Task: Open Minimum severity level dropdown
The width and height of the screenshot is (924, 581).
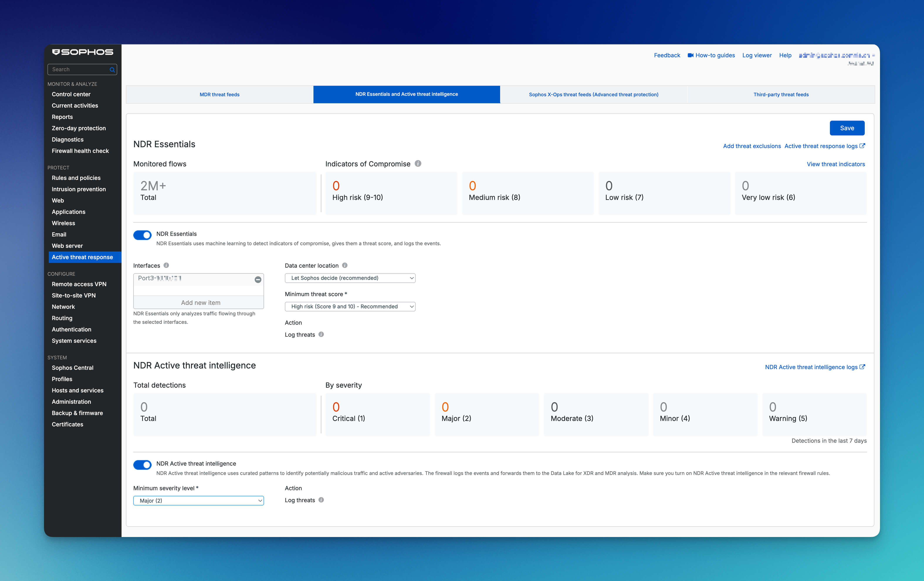Action: pos(198,500)
